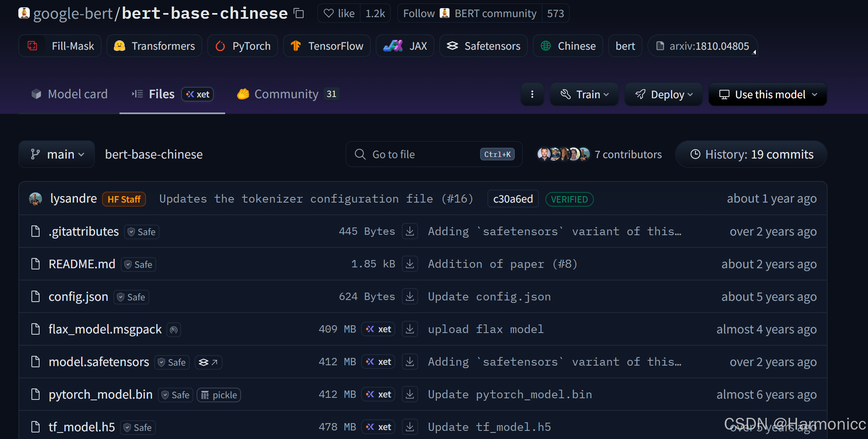Click the bert-base-chinese breadcrumb
This screenshot has width=868, height=439.
(x=154, y=154)
